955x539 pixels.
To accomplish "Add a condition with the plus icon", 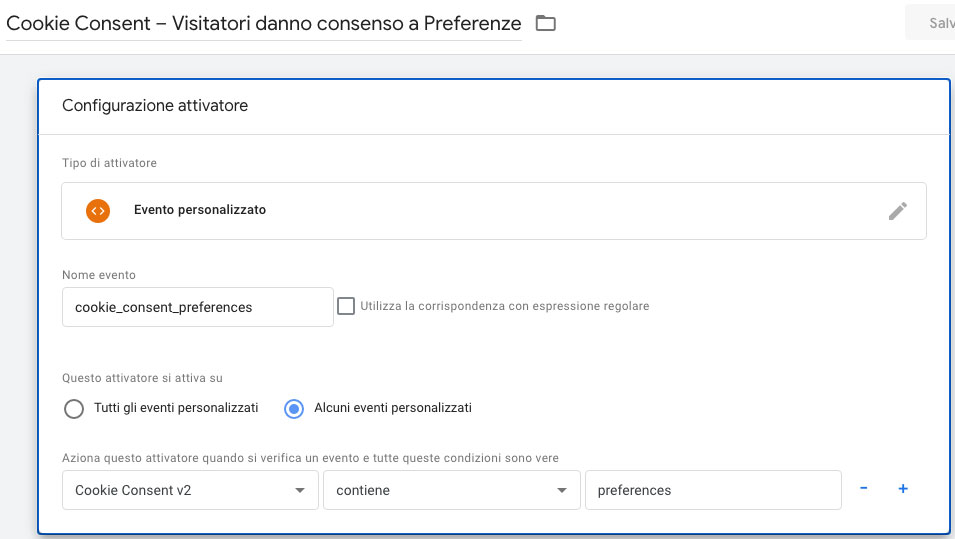I will [903, 488].
